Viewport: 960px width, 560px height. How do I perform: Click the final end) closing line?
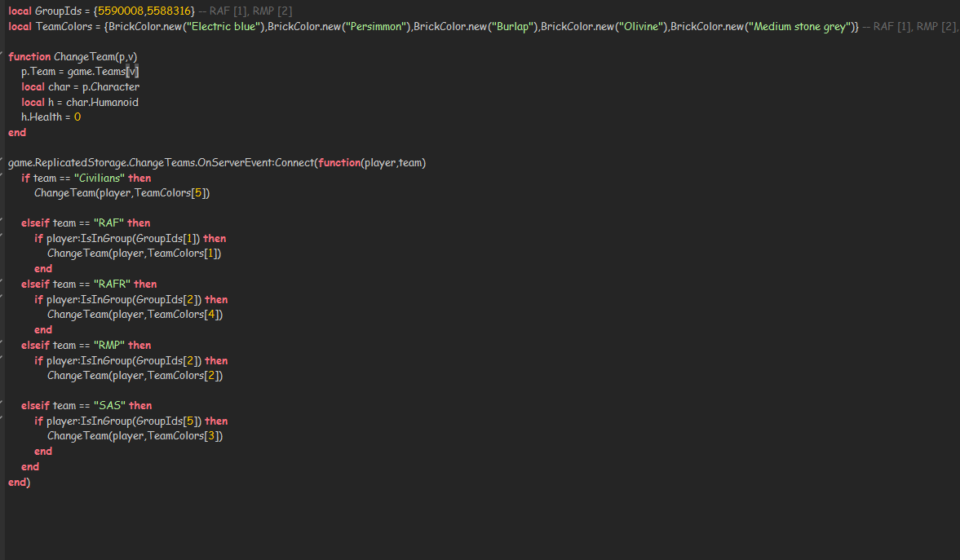[19, 483]
